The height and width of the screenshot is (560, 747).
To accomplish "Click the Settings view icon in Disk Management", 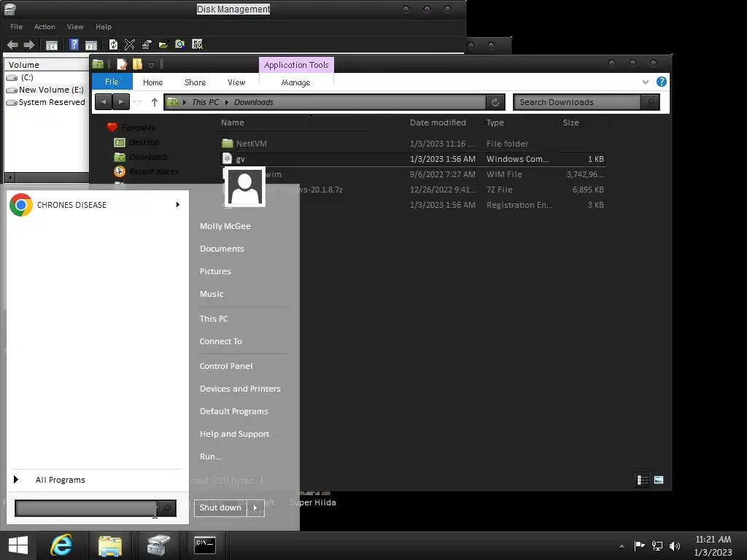I will tap(197, 44).
